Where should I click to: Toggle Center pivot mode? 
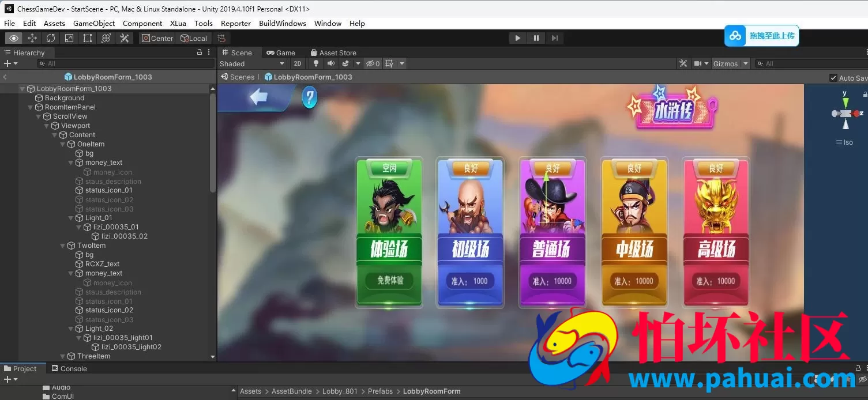coord(157,38)
